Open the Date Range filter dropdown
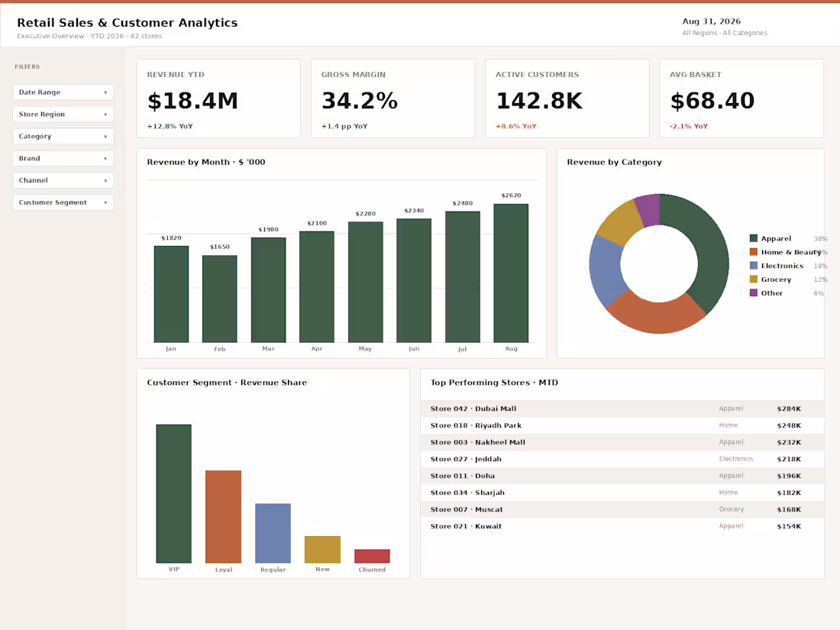The width and height of the screenshot is (840, 630). tap(63, 92)
